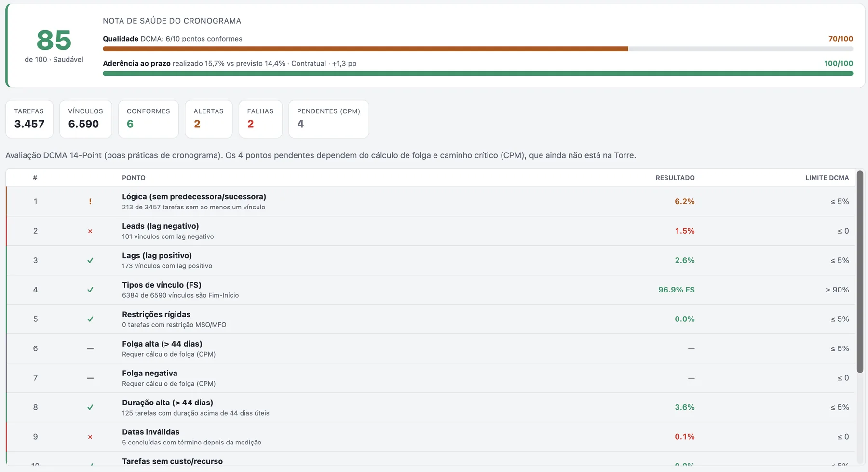Viewport: 868px width, 472px height.
Task: Click 'Lags (lag positivo)' row title
Action: click(x=157, y=255)
